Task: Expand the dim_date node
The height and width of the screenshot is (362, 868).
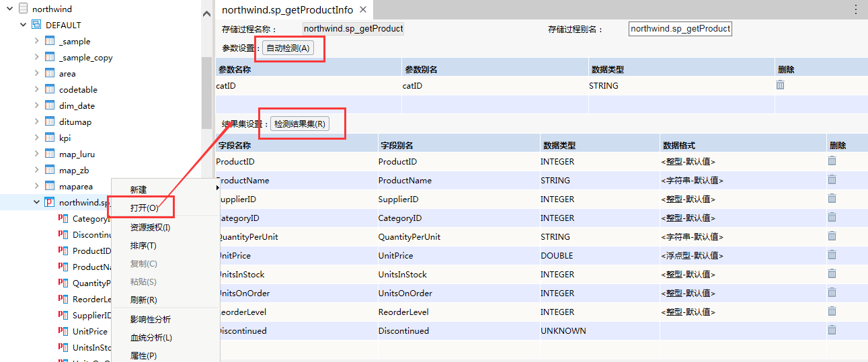Action: 37,105
